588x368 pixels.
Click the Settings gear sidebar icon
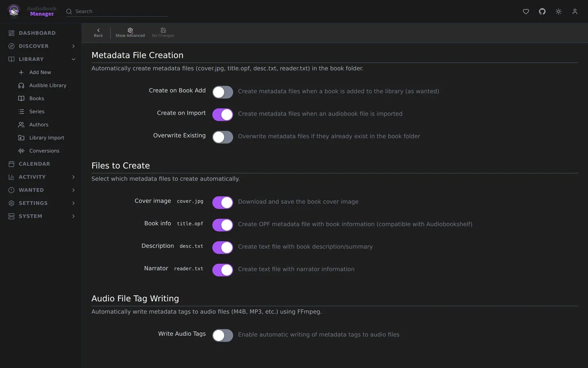click(11, 203)
